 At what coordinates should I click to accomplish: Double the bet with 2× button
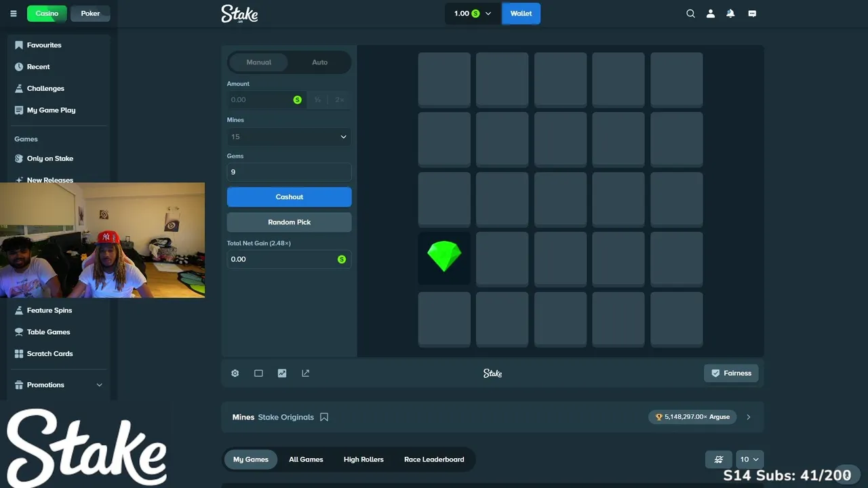point(340,100)
